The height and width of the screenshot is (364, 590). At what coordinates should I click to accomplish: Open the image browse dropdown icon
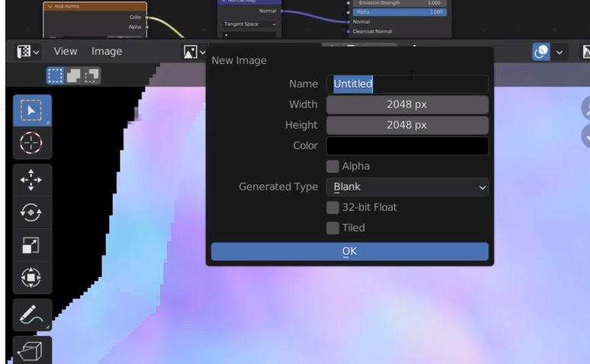[x=194, y=52]
